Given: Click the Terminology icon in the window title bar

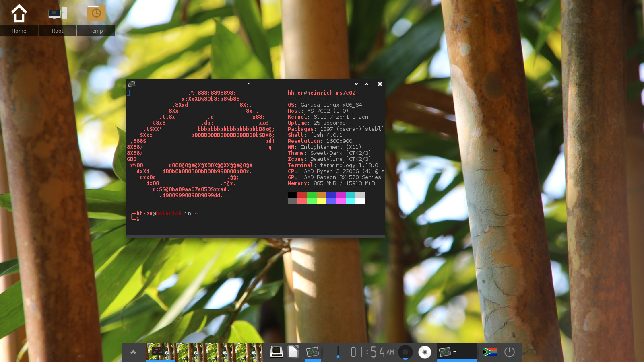Looking at the screenshot, I should 132,84.
